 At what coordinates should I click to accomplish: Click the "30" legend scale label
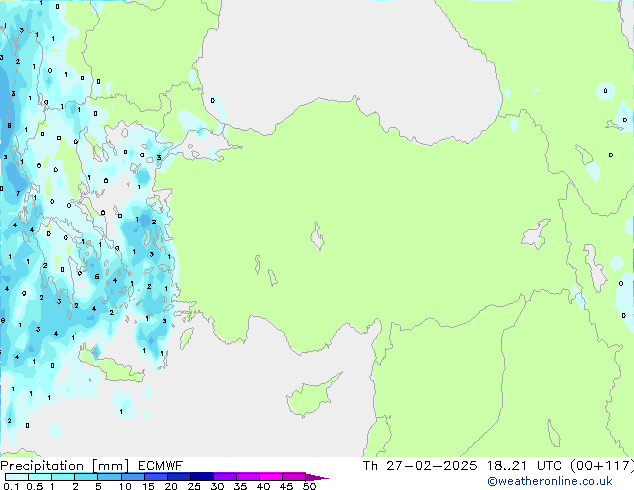coord(217,486)
